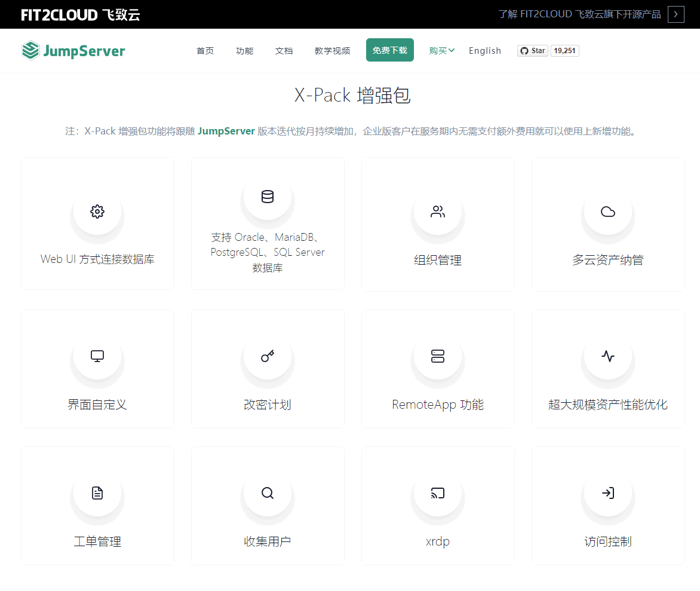Image resolution: width=700 pixels, height=591 pixels.
Task: Click the 界面自定义 label
Action: [97, 405]
